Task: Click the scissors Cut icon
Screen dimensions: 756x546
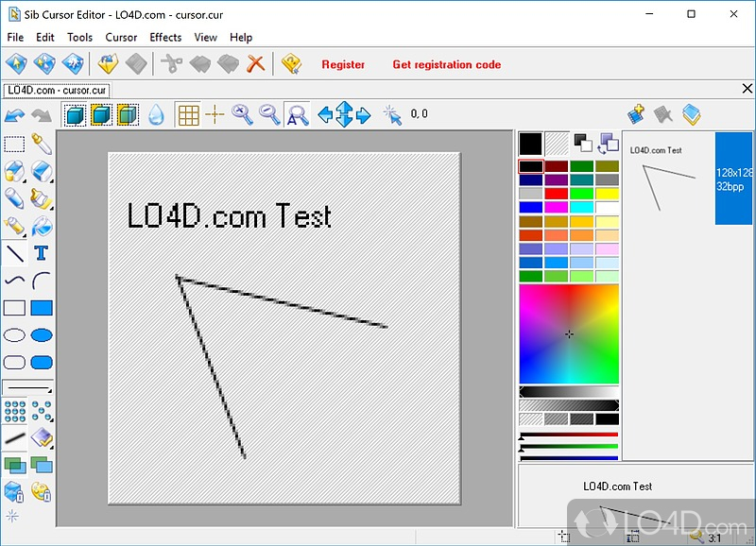Action: 171,64
